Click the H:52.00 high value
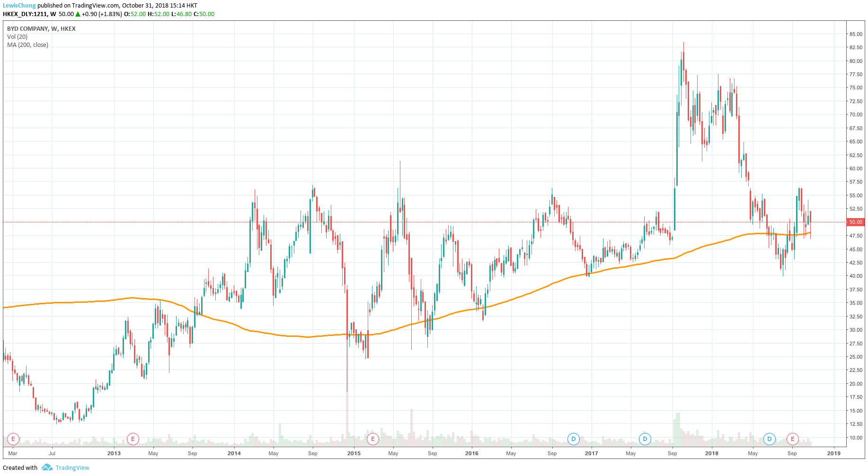Viewport: 868px width, 476px height. (159, 14)
